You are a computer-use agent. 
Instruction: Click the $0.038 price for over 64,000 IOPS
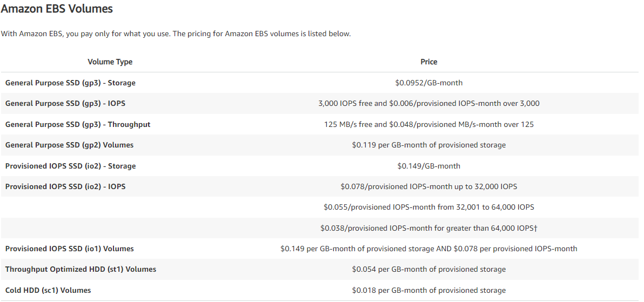coord(429,227)
